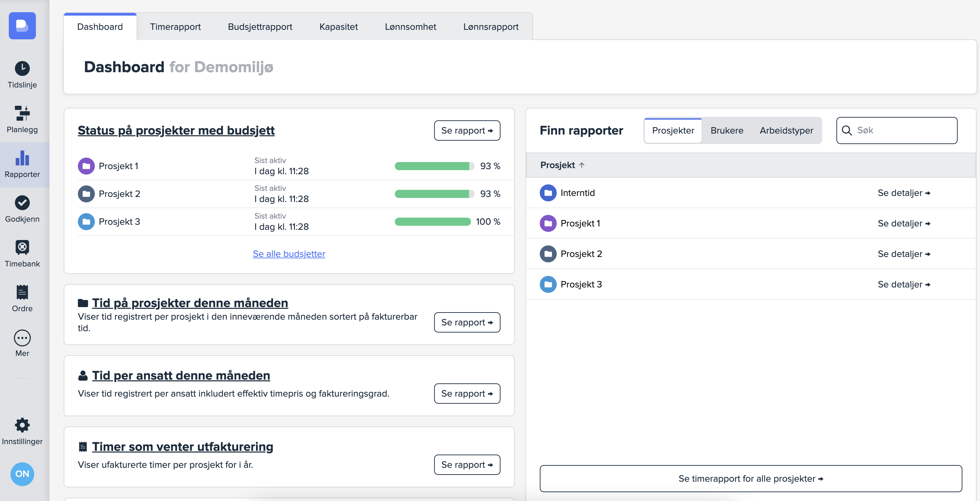The width and height of the screenshot is (980, 501).
Task: Switch to the Lønnsomhet tab
Action: (410, 27)
